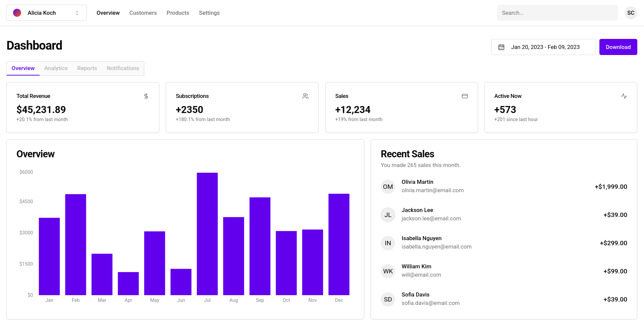Image resolution: width=644 pixels, height=323 pixels.
Task: Click the Jan bar in Overview chart
Action: 49,256
